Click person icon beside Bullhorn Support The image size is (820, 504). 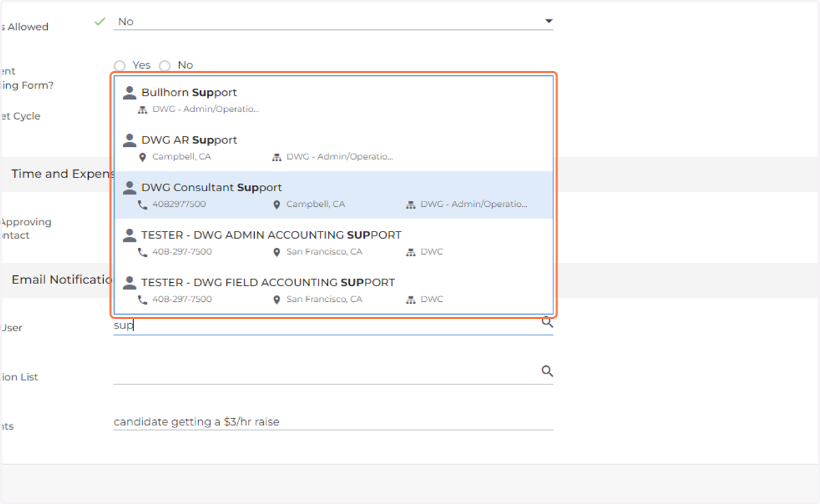coord(129,93)
